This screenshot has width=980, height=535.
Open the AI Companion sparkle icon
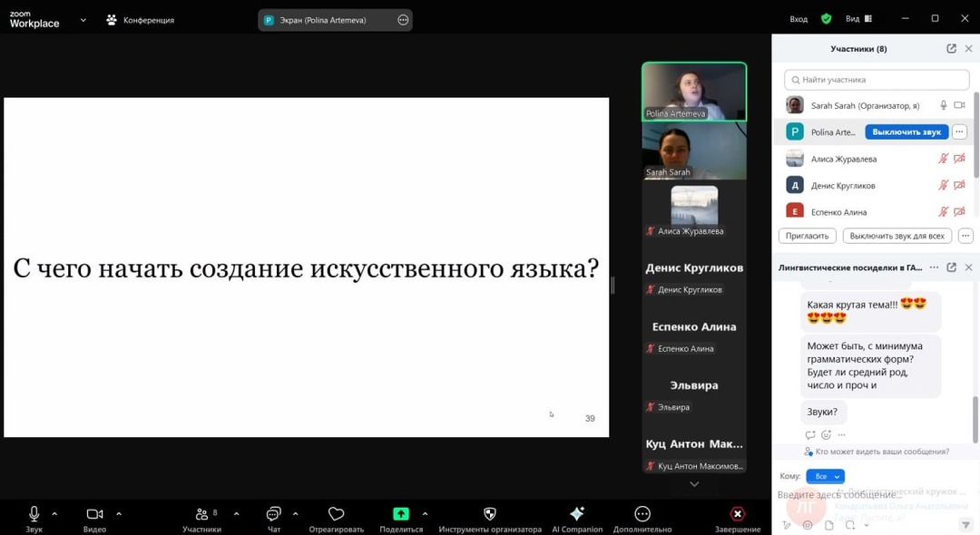coord(577,514)
